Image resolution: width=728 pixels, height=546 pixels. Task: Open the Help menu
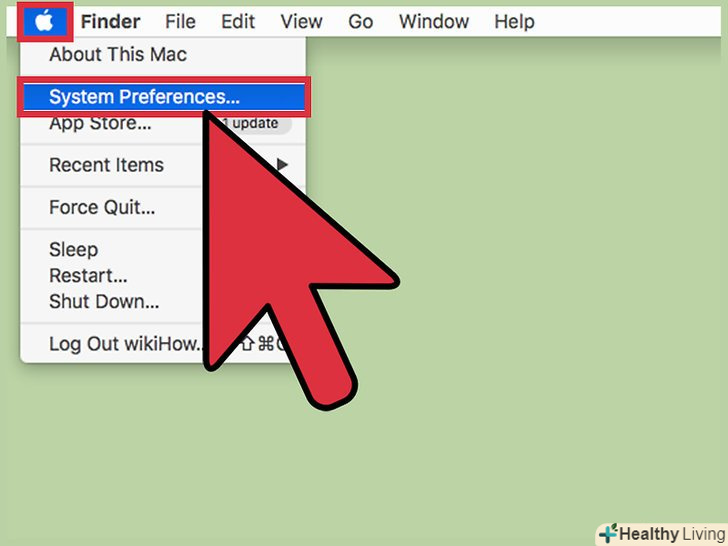coord(514,22)
